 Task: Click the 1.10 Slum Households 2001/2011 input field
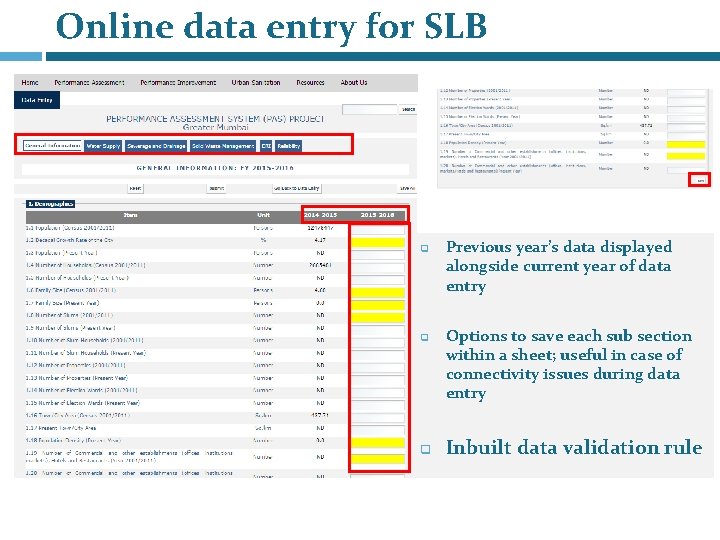click(x=377, y=342)
